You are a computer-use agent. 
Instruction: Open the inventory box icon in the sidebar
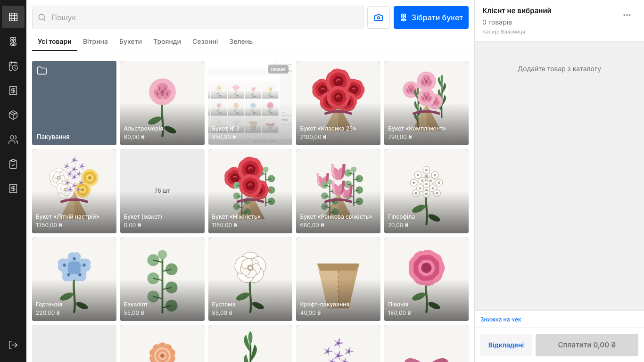click(13, 115)
